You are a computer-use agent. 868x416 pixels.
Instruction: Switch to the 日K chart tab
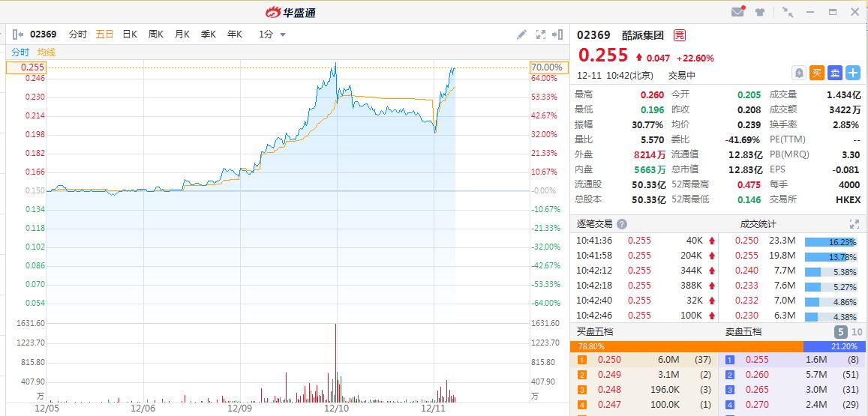point(130,34)
